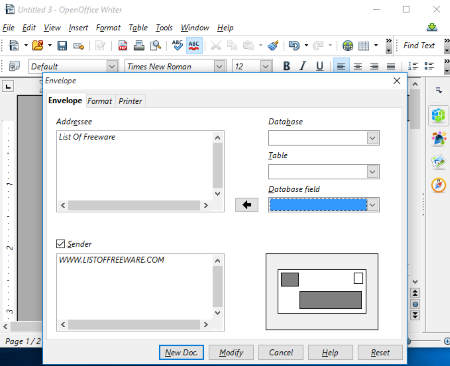Click the New document toolbar icon

click(14, 45)
